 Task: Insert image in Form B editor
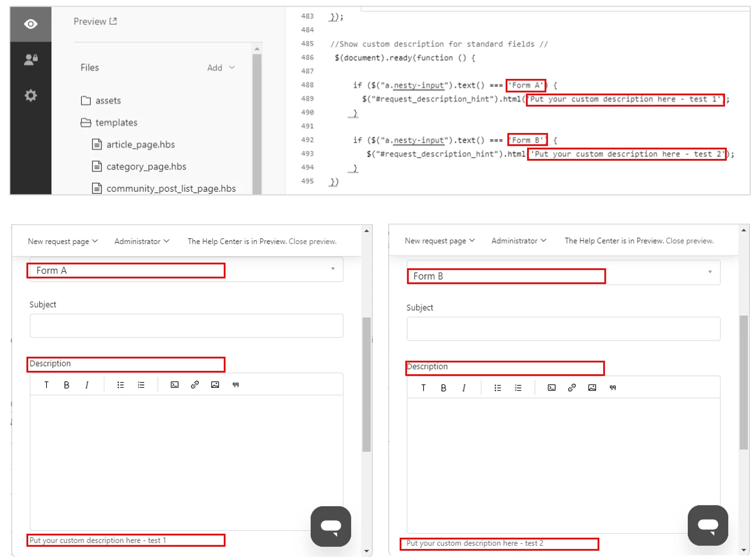(x=593, y=388)
